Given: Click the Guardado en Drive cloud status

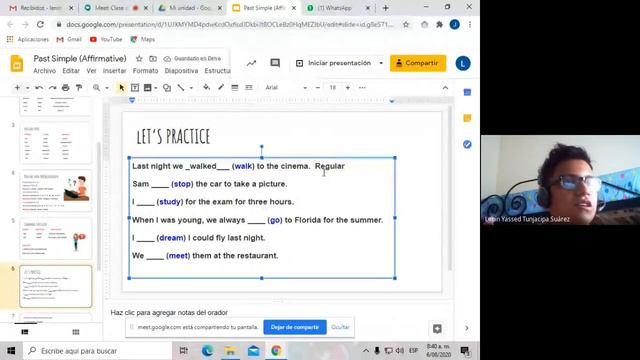Looking at the screenshot, I should click(x=192, y=59).
